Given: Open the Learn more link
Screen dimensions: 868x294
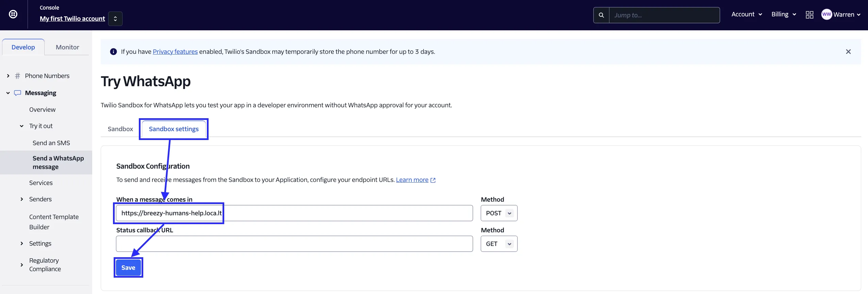Looking at the screenshot, I should [x=412, y=180].
